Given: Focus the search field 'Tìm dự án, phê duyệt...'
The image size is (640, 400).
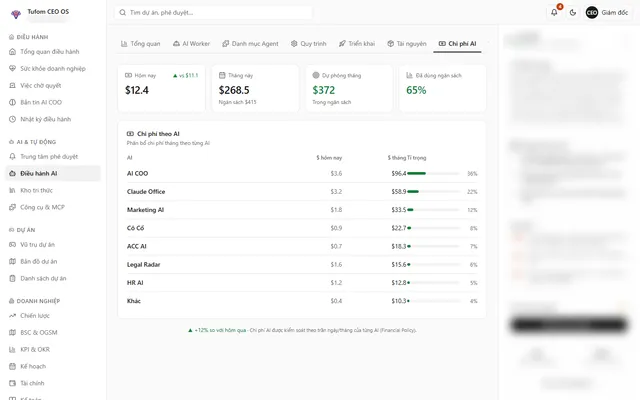Looking at the screenshot, I should [x=213, y=13].
